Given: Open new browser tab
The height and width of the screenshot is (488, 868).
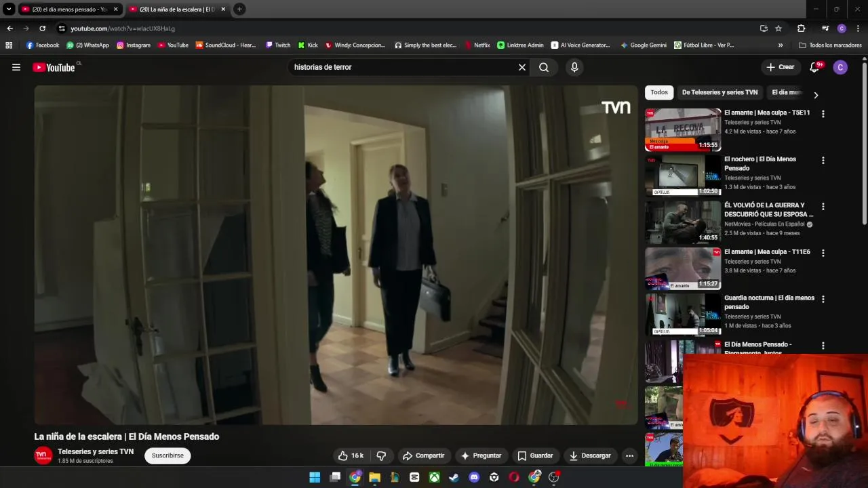Looking at the screenshot, I should tap(239, 9).
